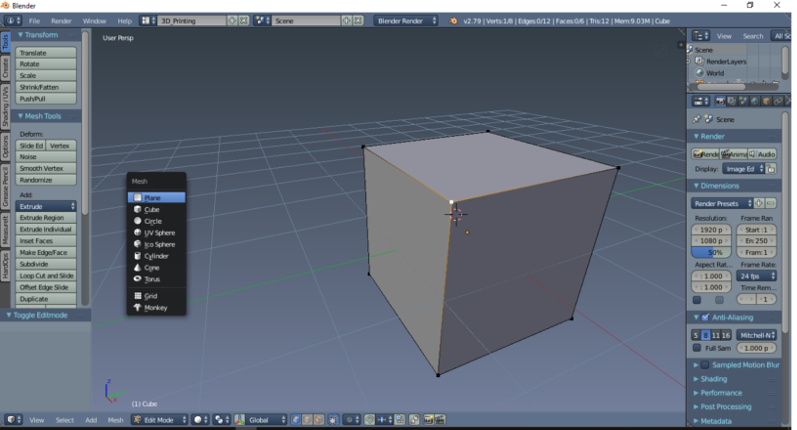Toggle the Anti-Aliasing checkbox

click(x=705, y=317)
